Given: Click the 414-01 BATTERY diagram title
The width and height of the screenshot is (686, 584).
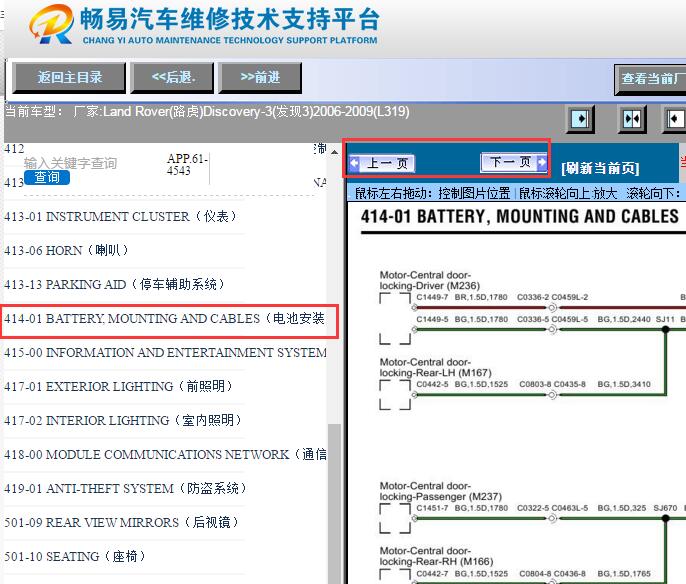Looking at the screenshot, I should click(519, 217).
